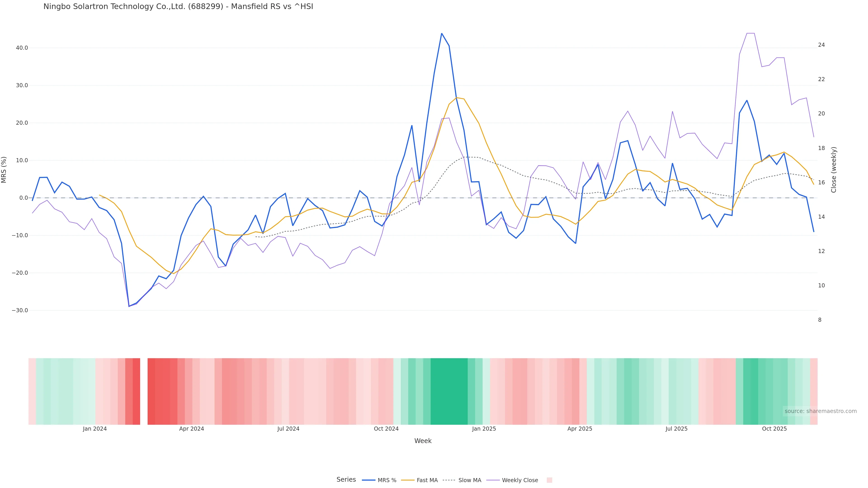Click the orange Fast MA legend line icon
This screenshot has width=868, height=488.
[408, 480]
